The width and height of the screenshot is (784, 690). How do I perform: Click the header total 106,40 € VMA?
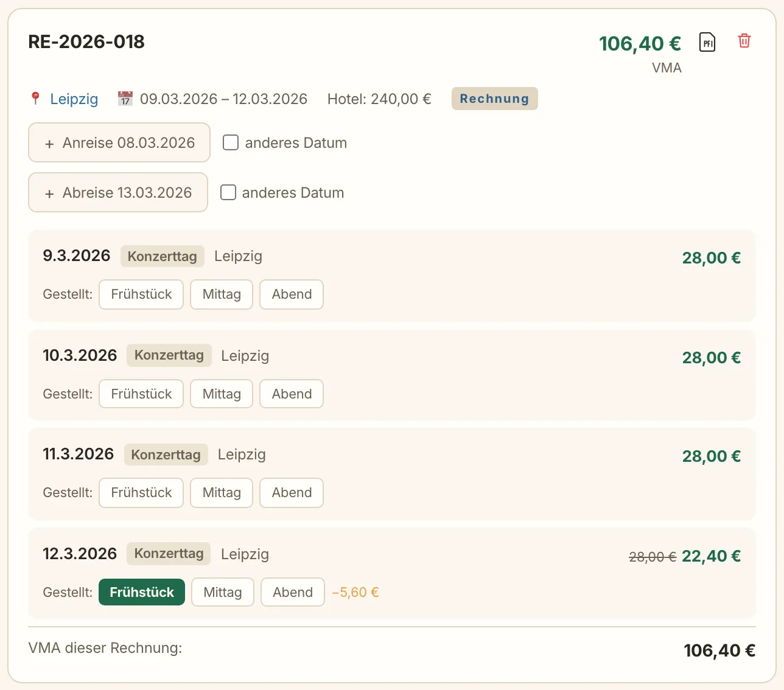coord(640,43)
